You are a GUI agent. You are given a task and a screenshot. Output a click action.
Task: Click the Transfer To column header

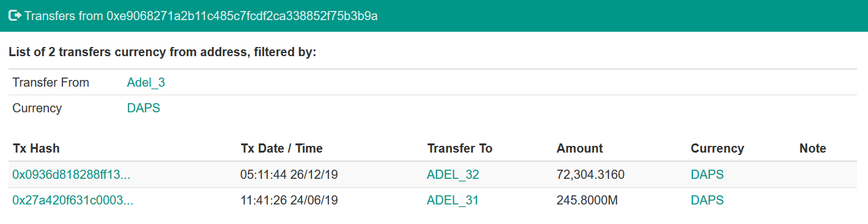click(459, 148)
